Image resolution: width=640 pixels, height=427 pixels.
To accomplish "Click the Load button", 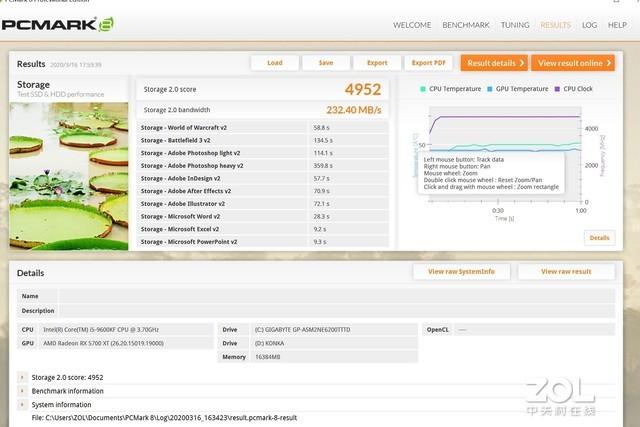I will pos(274,63).
